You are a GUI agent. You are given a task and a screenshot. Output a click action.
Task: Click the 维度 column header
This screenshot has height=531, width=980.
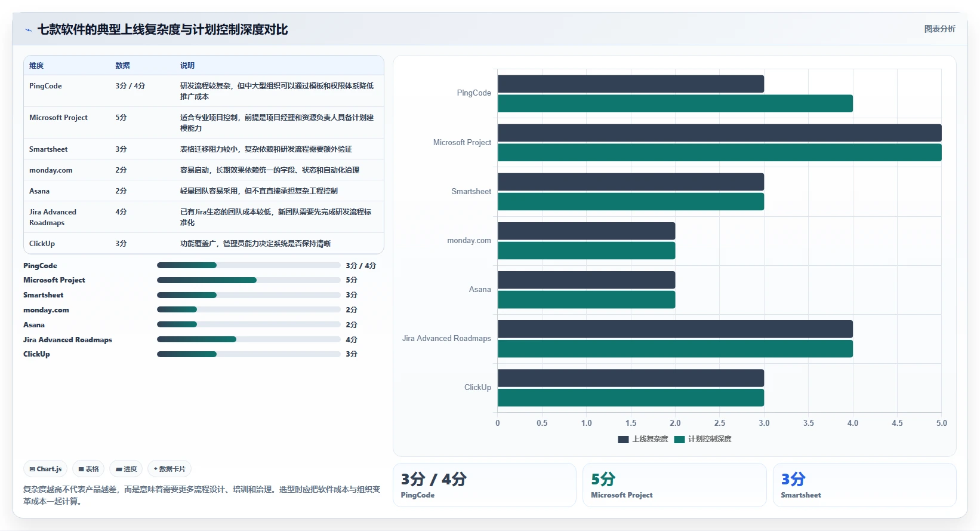[36, 66]
